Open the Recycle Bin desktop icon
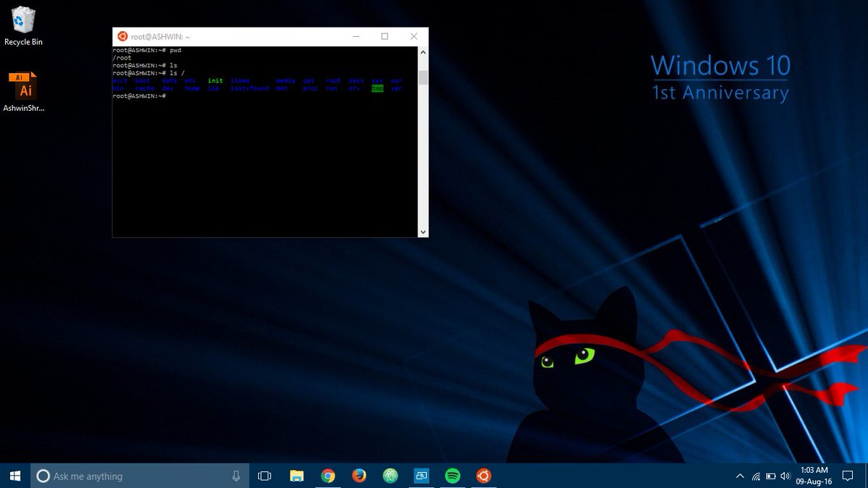This screenshot has height=488, width=868. point(23,26)
